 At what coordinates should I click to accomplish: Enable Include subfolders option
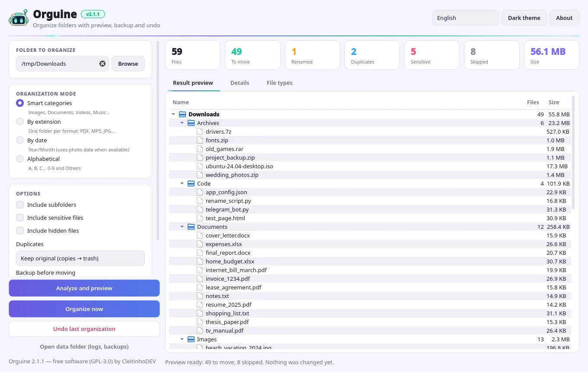tap(20, 205)
